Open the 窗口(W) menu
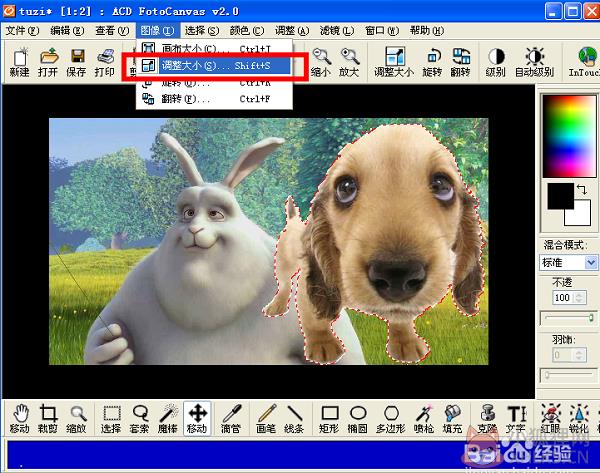This screenshot has height=473, width=600. [382, 31]
